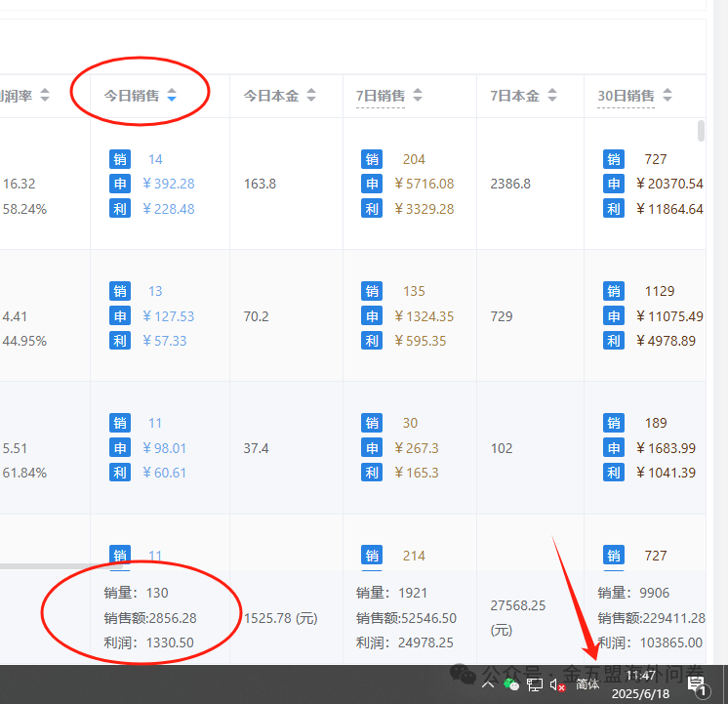Click the summary text 销量: 130
Screen dimensions: 728x704
[136, 593]
